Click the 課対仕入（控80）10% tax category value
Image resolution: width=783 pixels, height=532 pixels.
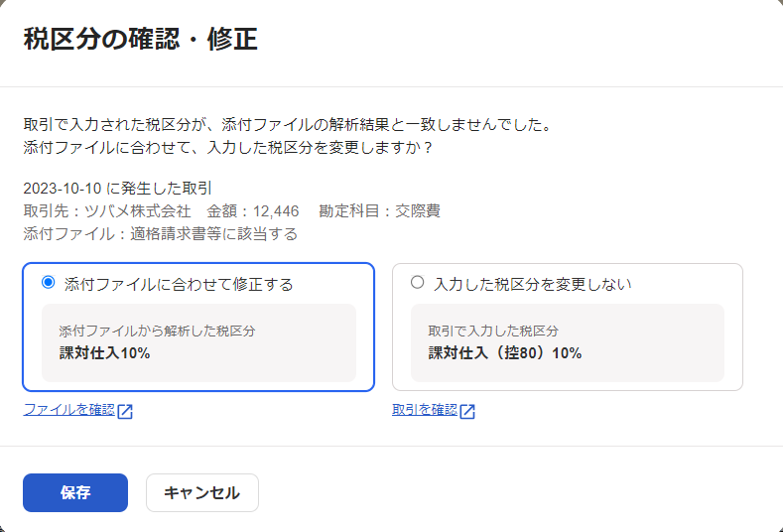(505, 353)
